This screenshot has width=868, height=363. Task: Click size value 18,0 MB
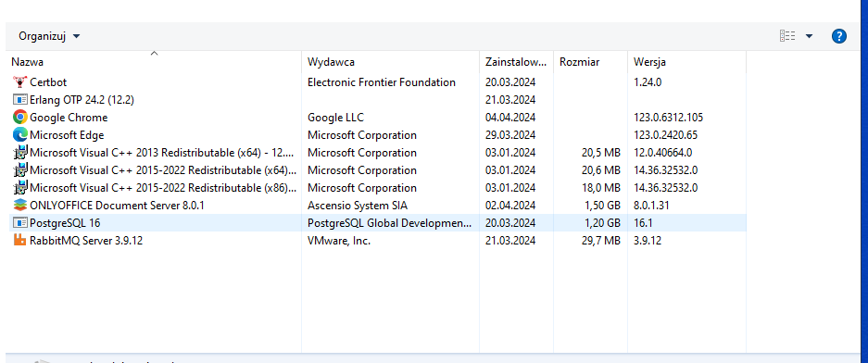tap(601, 188)
